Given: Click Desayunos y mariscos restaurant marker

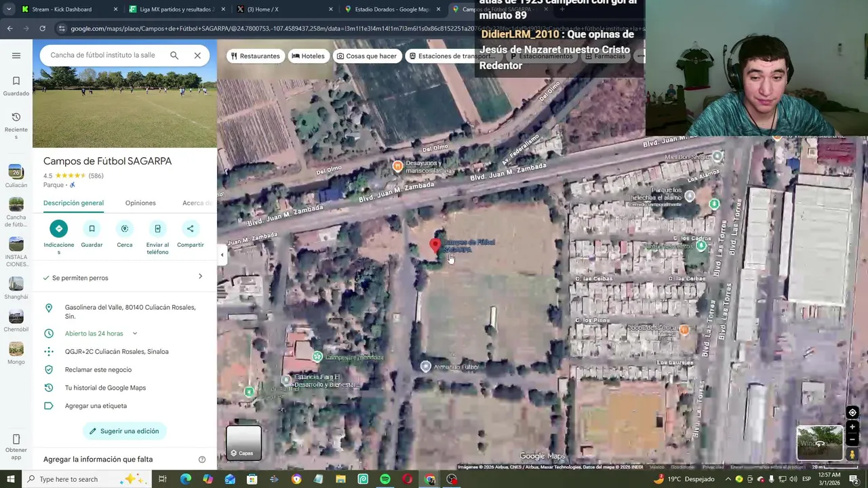Looking at the screenshot, I should point(398,166).
